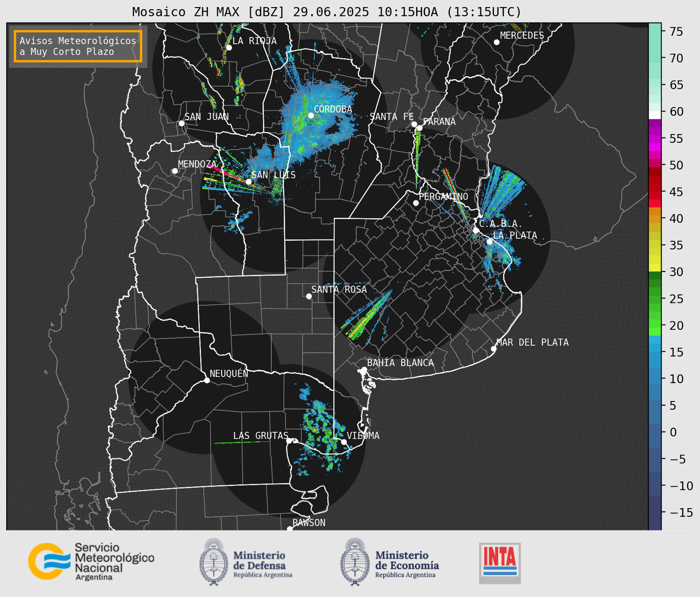
Task: Click the CÓRDOBA map label
Action: click(333, 109)
